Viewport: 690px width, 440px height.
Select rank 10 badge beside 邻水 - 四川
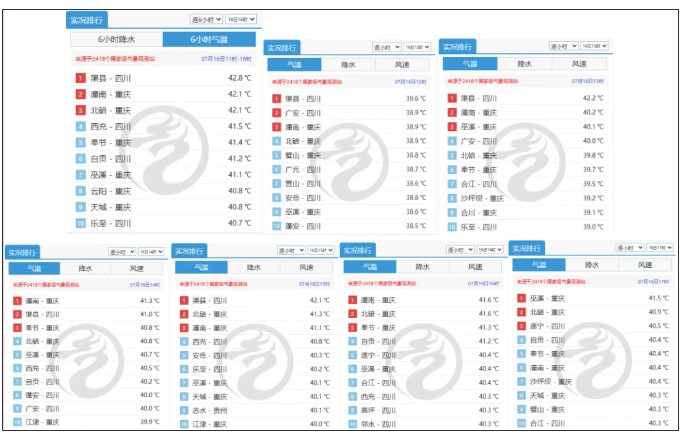click(x=352, y=424)
